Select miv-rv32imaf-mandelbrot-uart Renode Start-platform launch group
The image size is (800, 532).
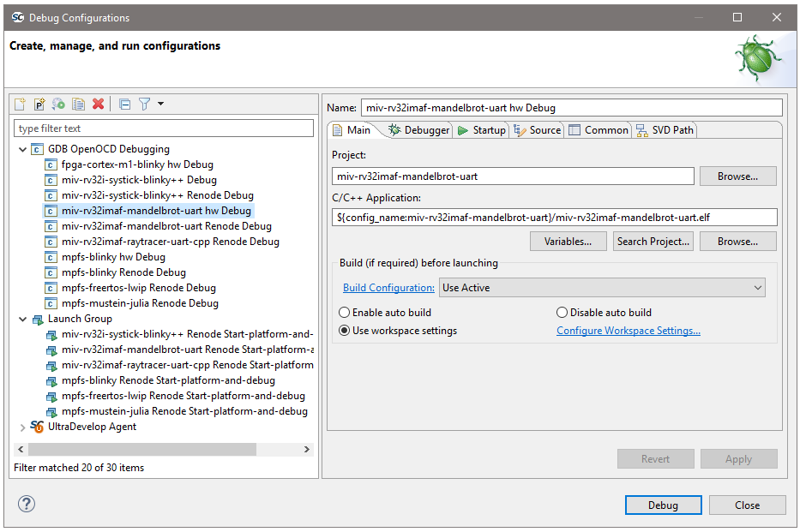coord(187,350)
